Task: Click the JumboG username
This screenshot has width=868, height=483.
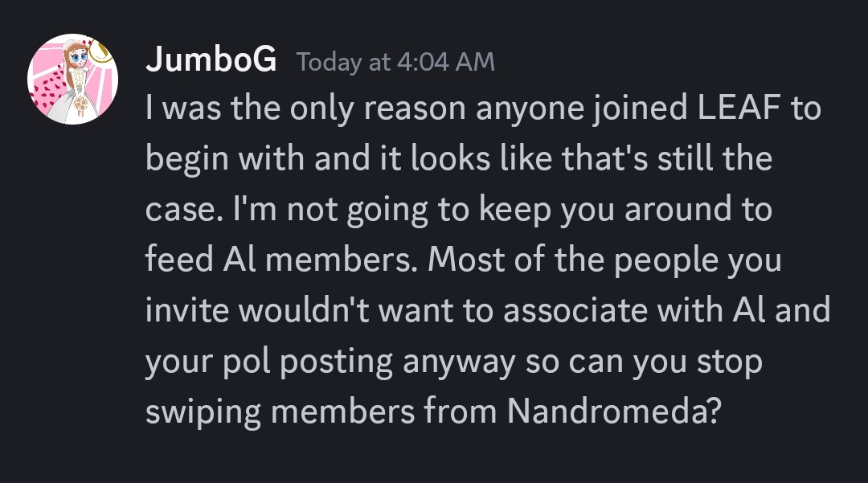Action: (x=211, y=59)
